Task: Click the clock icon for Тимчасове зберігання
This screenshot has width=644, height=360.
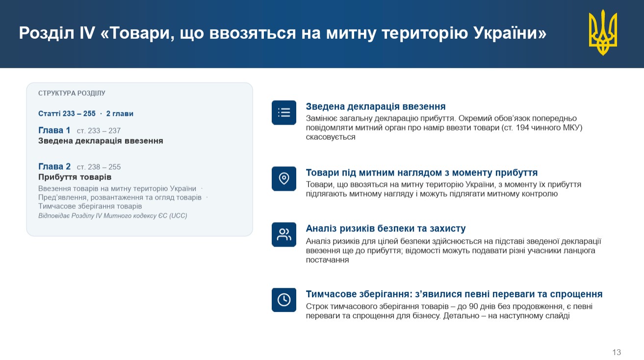Action: pyautogui.click(x=284, y=300)
